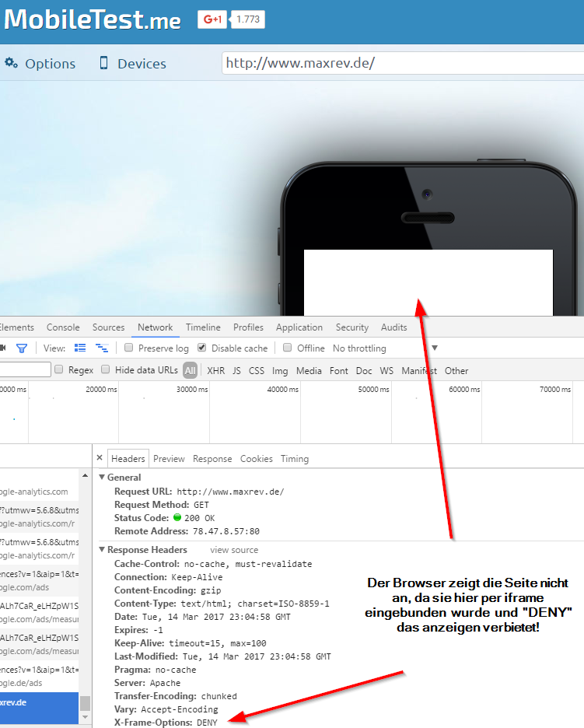The height and width of the screenshot is (728, 584).
Task: Collapse the General section
Action: pyautogui.click(x=102, y=477)
